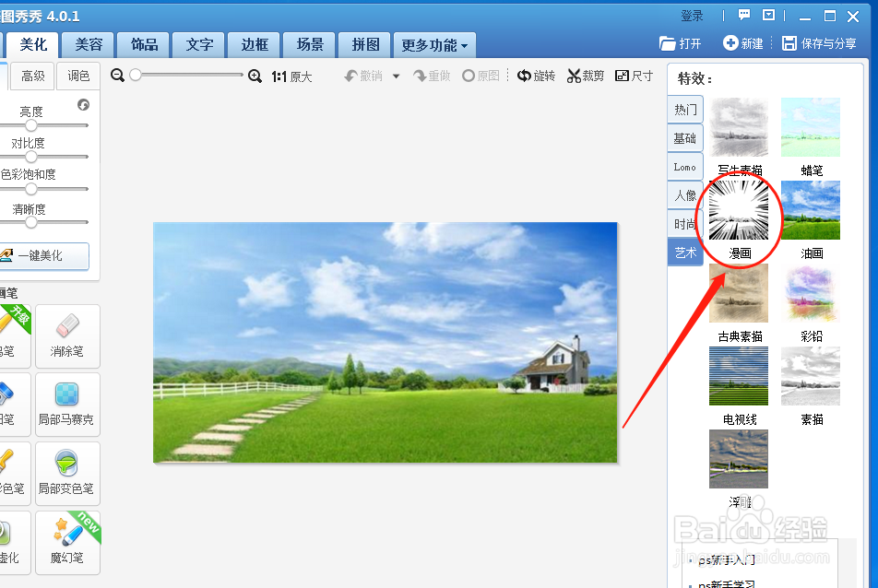The image size is (878, 588).
Task: Open the 美化 tab
Action: tap(33, 45)
